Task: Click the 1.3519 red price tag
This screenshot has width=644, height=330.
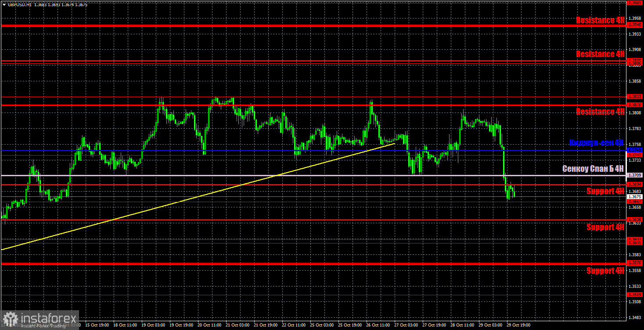Action: click(x=635, y=295)
